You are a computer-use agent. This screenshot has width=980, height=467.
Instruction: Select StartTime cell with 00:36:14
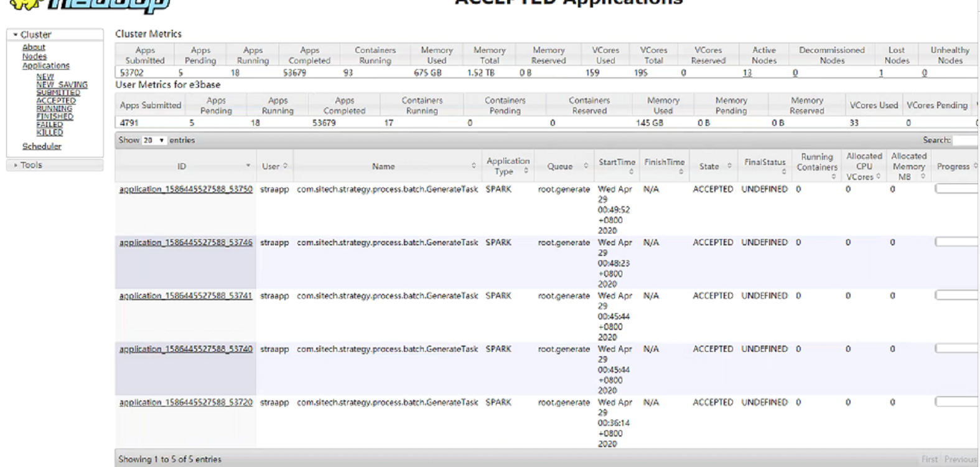click(x=615, y=423)
